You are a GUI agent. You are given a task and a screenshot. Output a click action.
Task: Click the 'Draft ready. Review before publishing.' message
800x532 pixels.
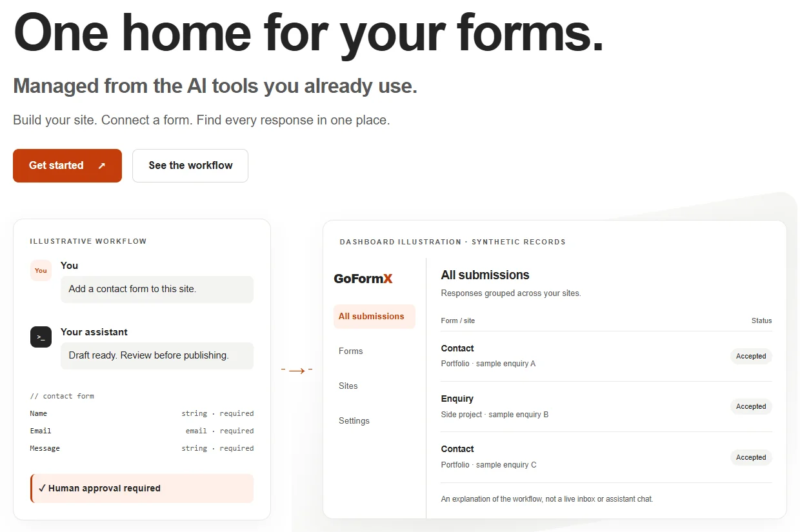pyautogui.click(x=157, y=356)
